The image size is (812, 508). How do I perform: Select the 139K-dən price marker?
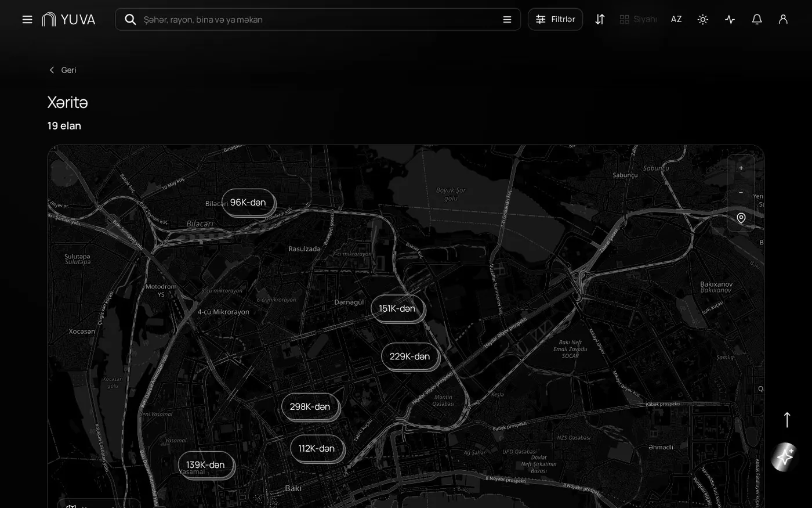pyautogui.click(x=205, y=465)
